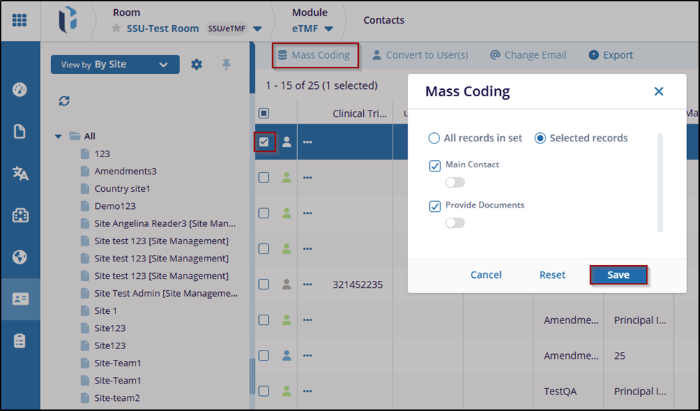Uncheck the Main Contact checkbox
This screenshot has width=700, height=411.
(435, 165)
